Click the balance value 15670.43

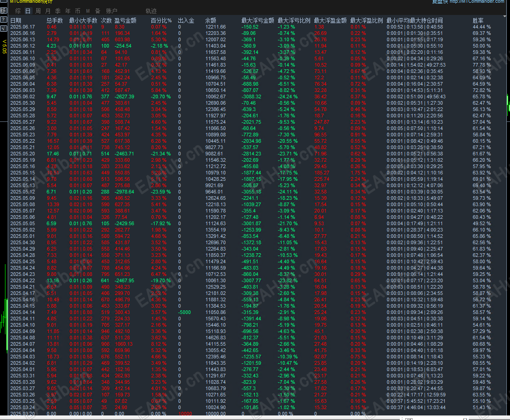coord(215,319)
